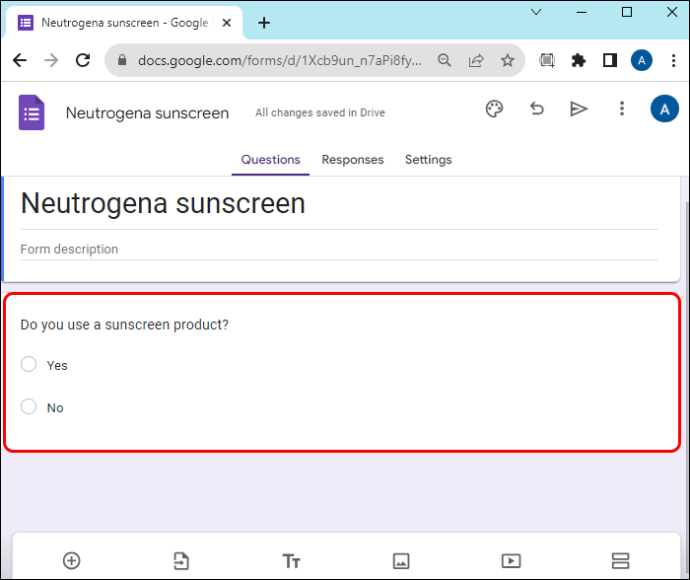Click the Share this page icon
Screen dimensions: 690x580
point(476,60)
